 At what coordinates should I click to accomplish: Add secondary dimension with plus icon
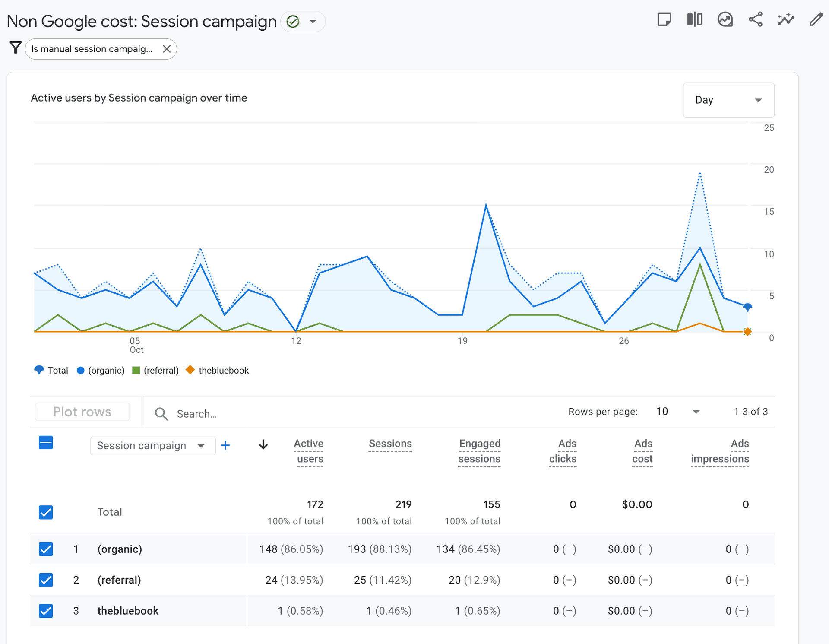click(x=225, y=445)
